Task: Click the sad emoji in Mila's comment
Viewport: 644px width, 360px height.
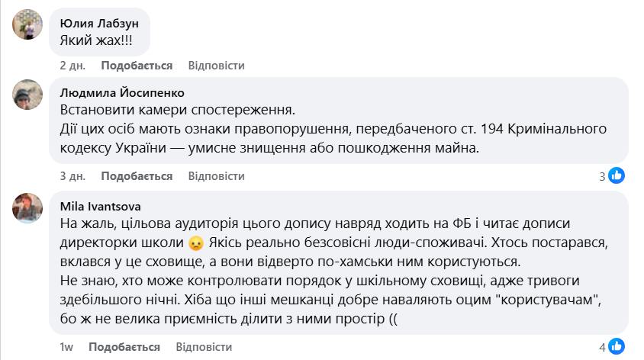Action: pos(196,244)
